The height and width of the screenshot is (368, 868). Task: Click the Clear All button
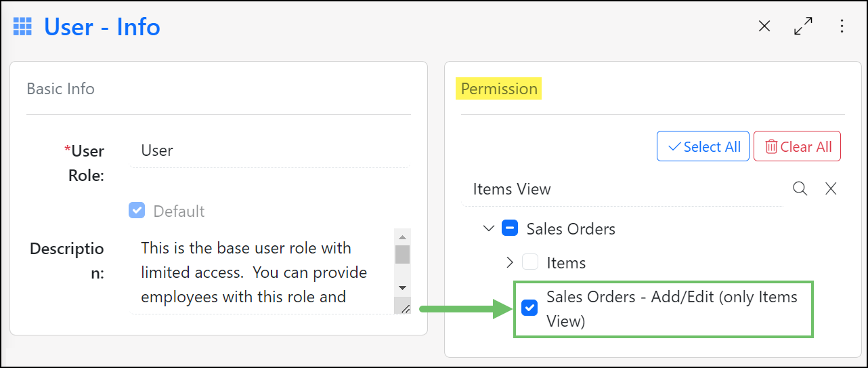[x=797, y=146]
